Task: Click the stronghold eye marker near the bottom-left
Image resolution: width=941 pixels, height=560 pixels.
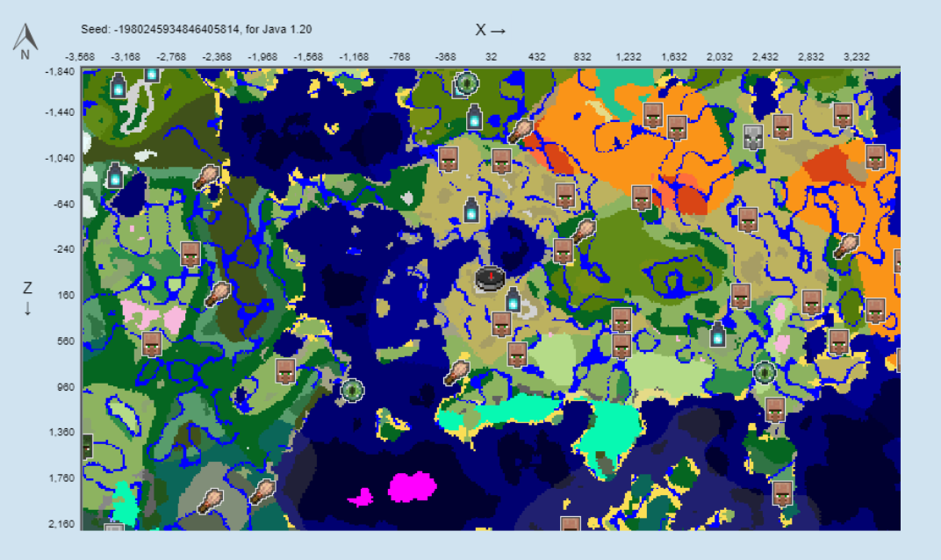Action: click(x=351, y=389)
